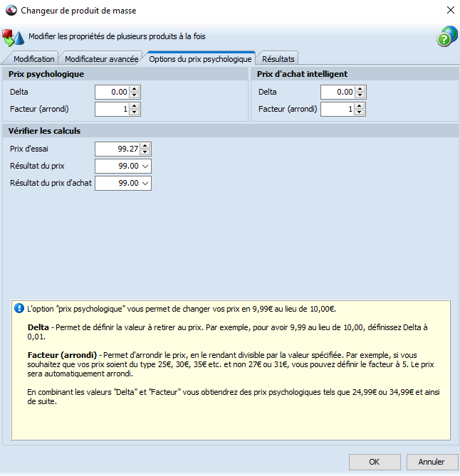Switch to the Modification tab
This screenshot has width=460, height=476.
(x=33, y=59)
